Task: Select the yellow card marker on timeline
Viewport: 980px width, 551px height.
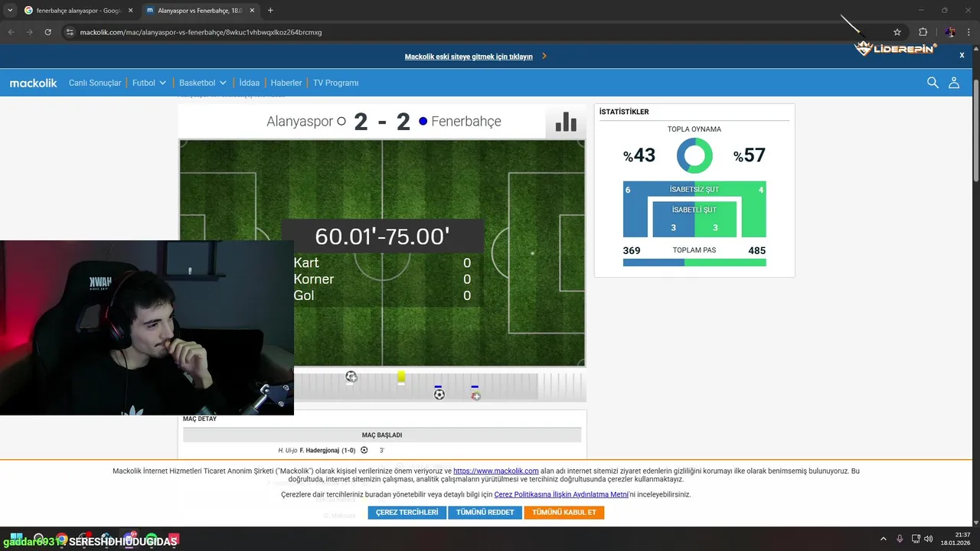Action: pos(401,377)
